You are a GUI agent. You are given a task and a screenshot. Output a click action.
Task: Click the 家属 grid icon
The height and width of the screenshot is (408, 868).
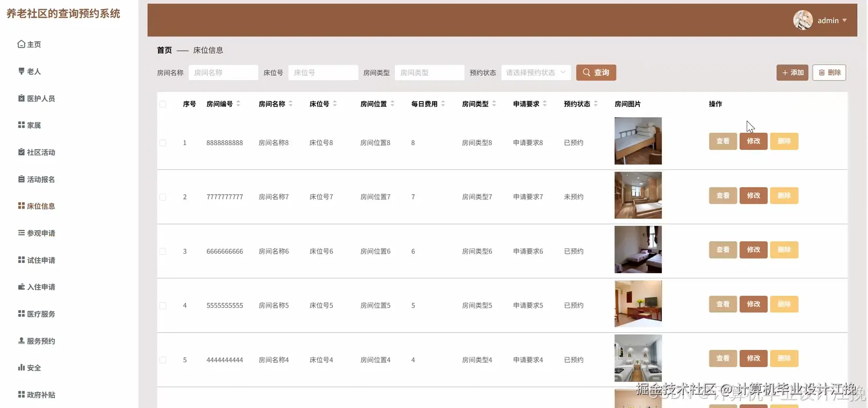coord(21,125)
